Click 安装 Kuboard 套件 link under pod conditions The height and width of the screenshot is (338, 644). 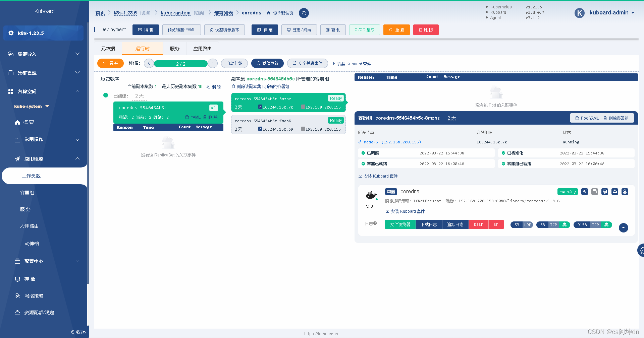click(x=378, y=176)
